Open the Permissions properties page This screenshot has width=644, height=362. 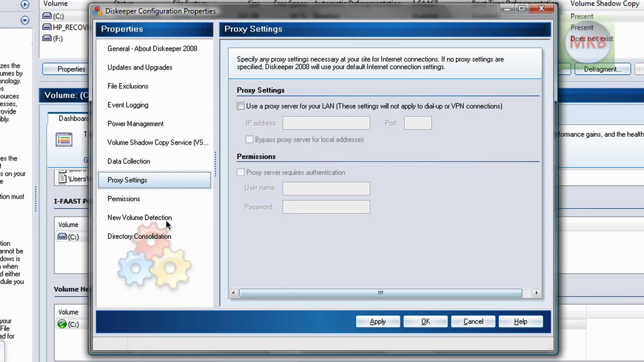124,199
